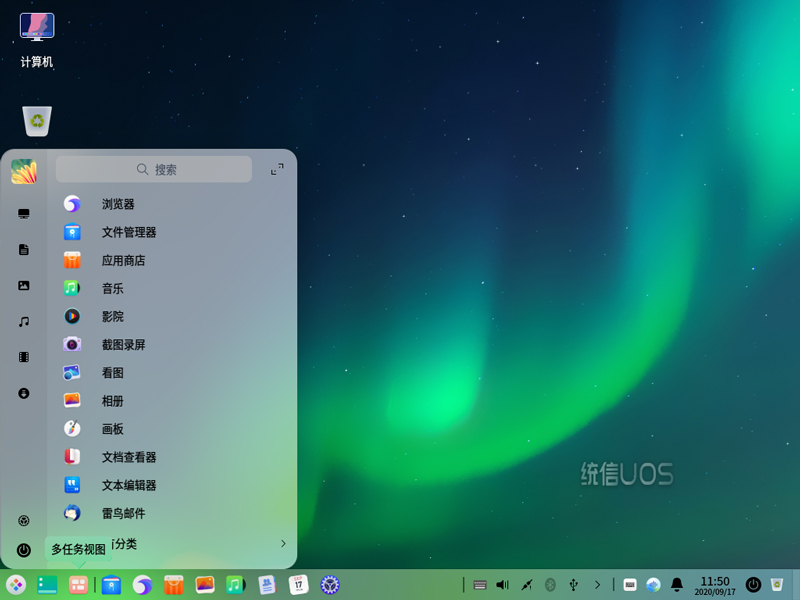The width and height of the screenshot is (800, 600).
Task: Open the Bluetooth icon in the system tray
Action: pos(548,585)
